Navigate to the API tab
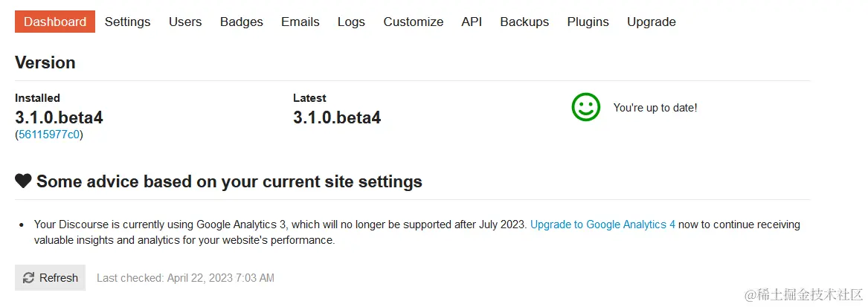Viewport: 868px width, 307px height. click(472, 22)
